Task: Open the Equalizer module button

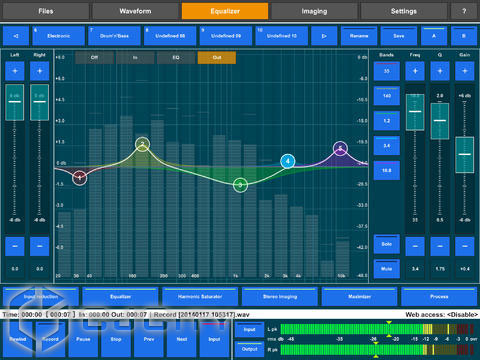Action: pyautogui.click(x=120, y=296)
